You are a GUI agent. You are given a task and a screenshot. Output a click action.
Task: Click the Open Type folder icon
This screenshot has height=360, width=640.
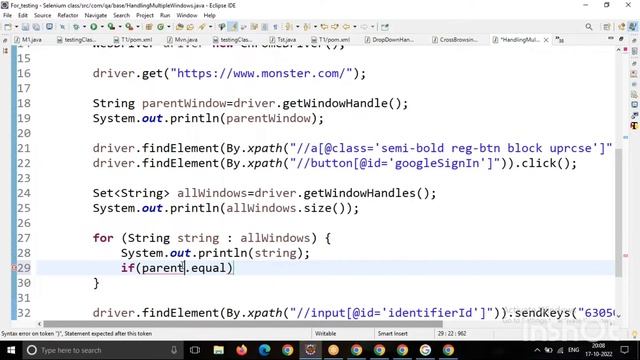point(180,27)
